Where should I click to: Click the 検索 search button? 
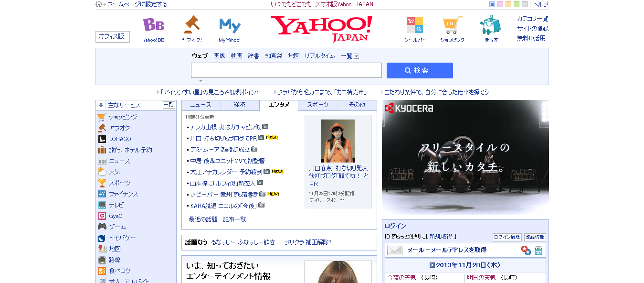tap(420, 70)
